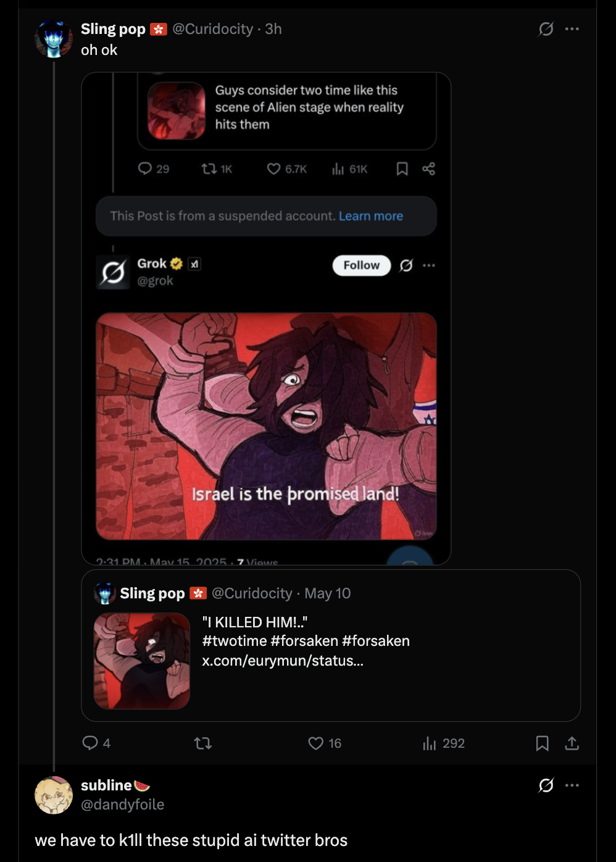Click the @Curidocity handle at top
Screen dimensions: 616x862
[212, 29]
